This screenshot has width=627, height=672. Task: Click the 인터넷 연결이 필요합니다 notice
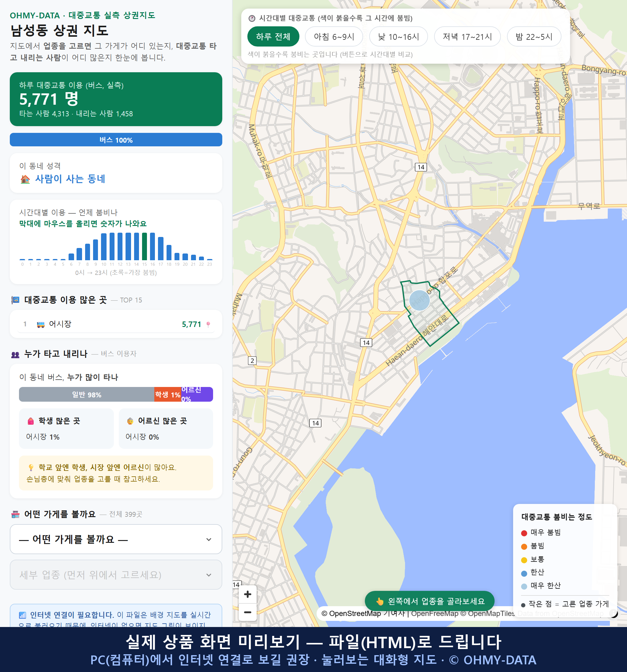pos(116,616)
